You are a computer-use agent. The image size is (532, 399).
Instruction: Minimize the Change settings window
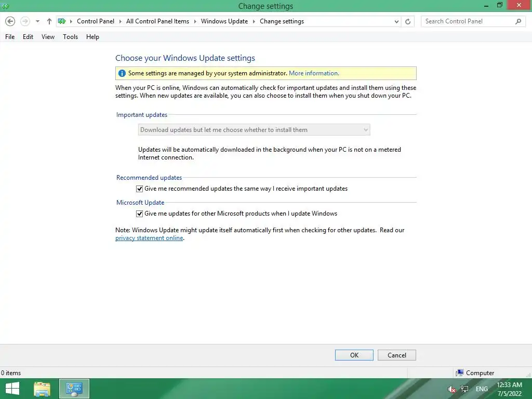(x=486, y=5)
